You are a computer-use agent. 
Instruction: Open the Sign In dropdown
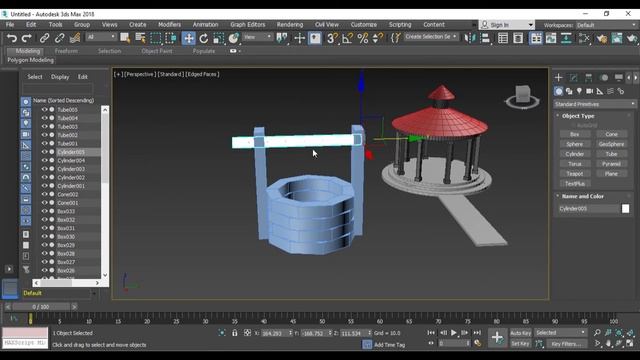(x=507, y=25)
